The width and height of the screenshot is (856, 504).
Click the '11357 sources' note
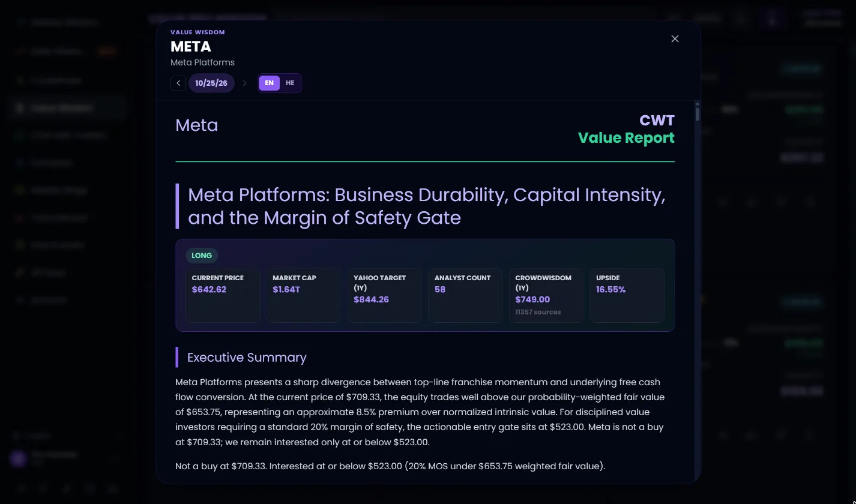[x=538, y=312]
